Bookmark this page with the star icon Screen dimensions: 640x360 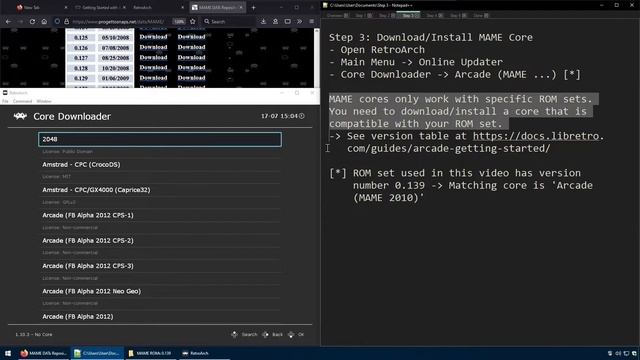click(193, 21)
